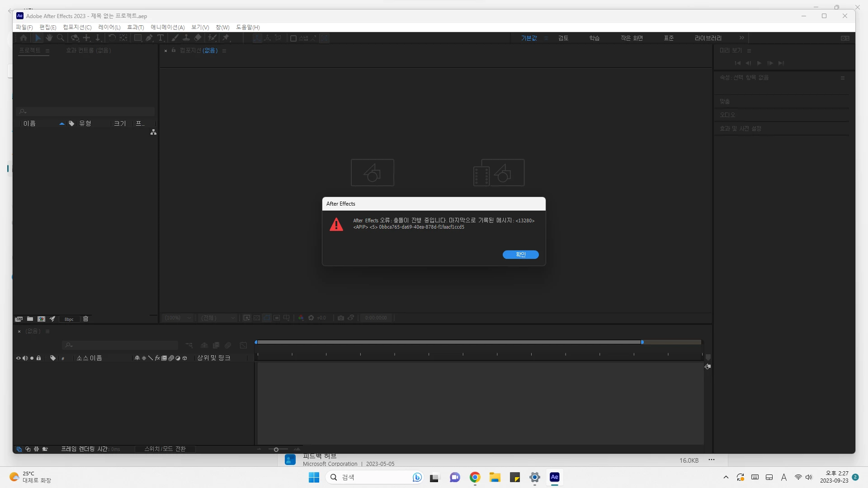Select the Zoom magnifier tool
The image size is (868, 488).
point(60,38)
